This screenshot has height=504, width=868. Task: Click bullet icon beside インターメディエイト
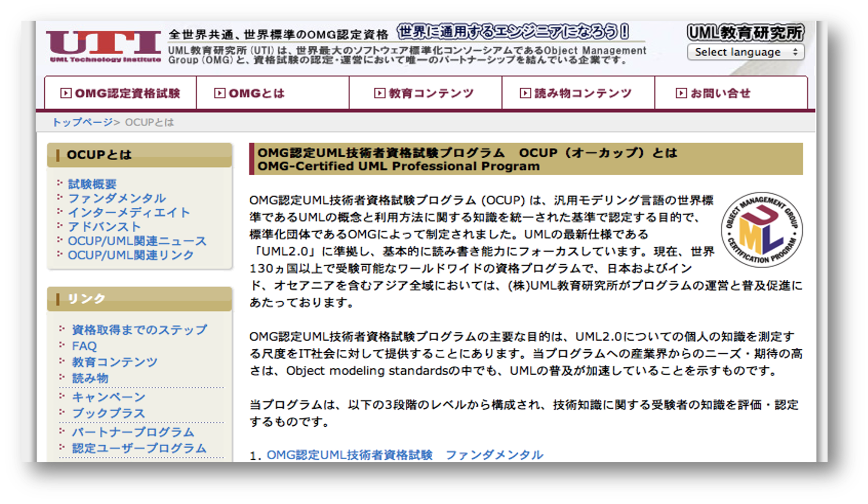tap(60, 211)
